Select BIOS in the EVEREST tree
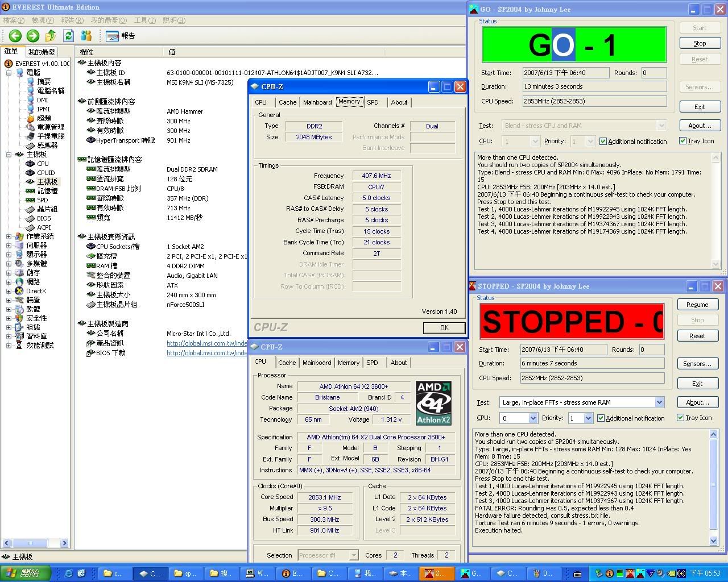Viewport: 728px width, 582px height. tap(44, 218)
